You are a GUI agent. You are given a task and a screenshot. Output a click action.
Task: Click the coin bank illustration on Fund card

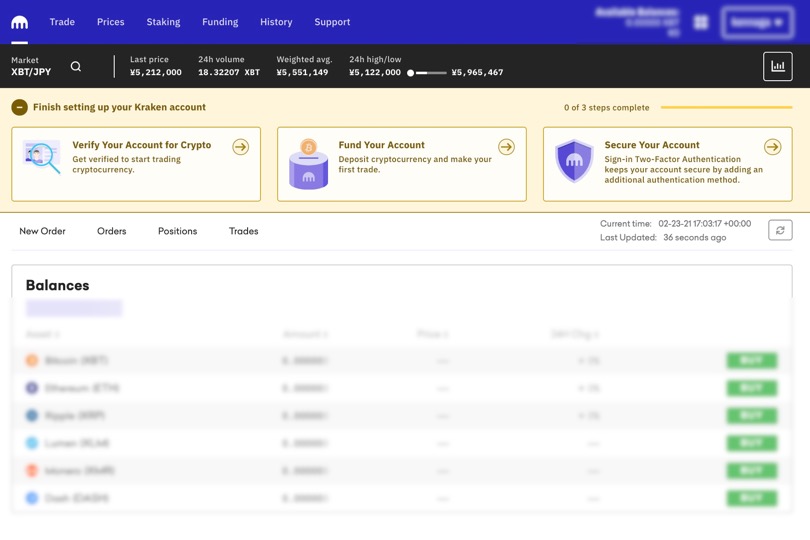pos(308,164)
